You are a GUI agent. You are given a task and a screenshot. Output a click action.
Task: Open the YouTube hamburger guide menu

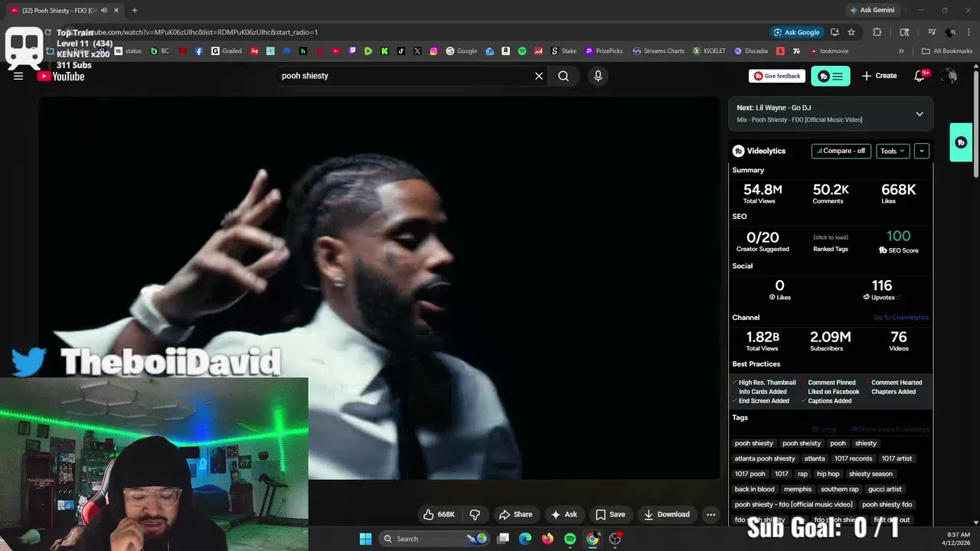18,76
